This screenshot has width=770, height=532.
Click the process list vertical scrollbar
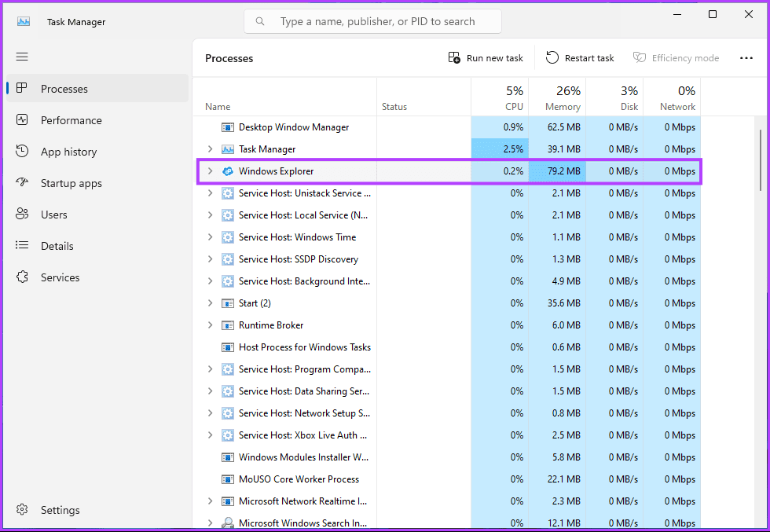761,160
